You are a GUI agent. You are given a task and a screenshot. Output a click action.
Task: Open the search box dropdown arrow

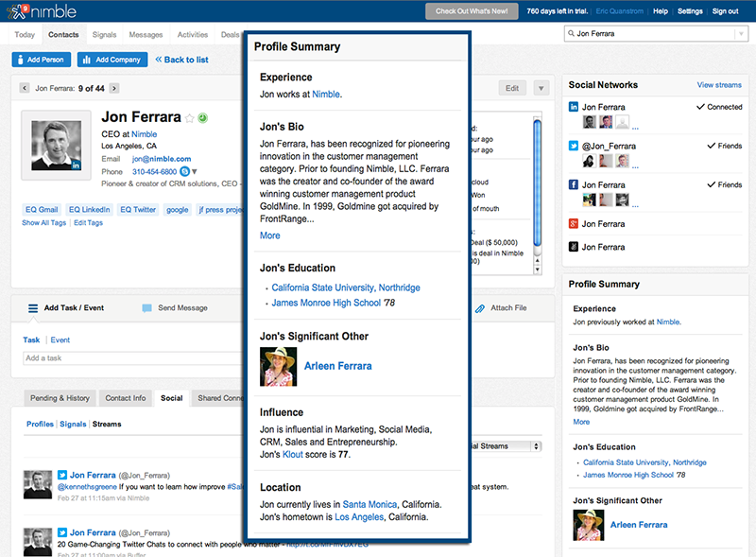741,34
